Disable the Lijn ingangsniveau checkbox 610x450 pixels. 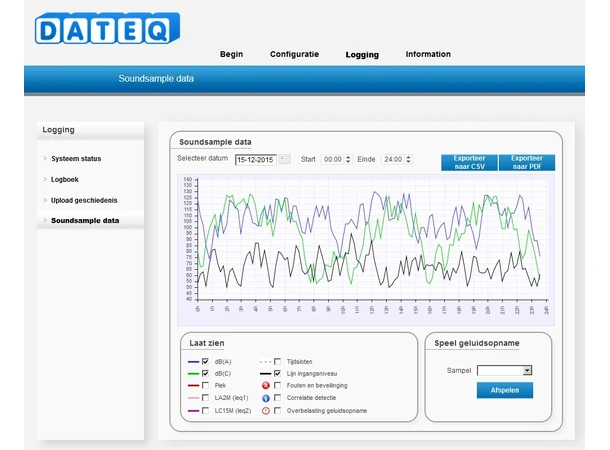click(x=277, y=373)
